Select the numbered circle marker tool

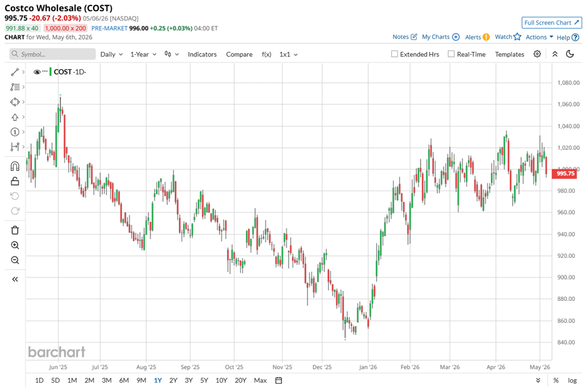[x=14, y=132]
